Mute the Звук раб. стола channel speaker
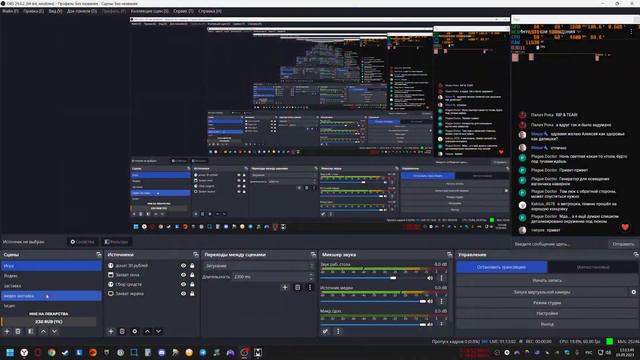This screenshot has width=640, height=360. (x=430, y=278)
